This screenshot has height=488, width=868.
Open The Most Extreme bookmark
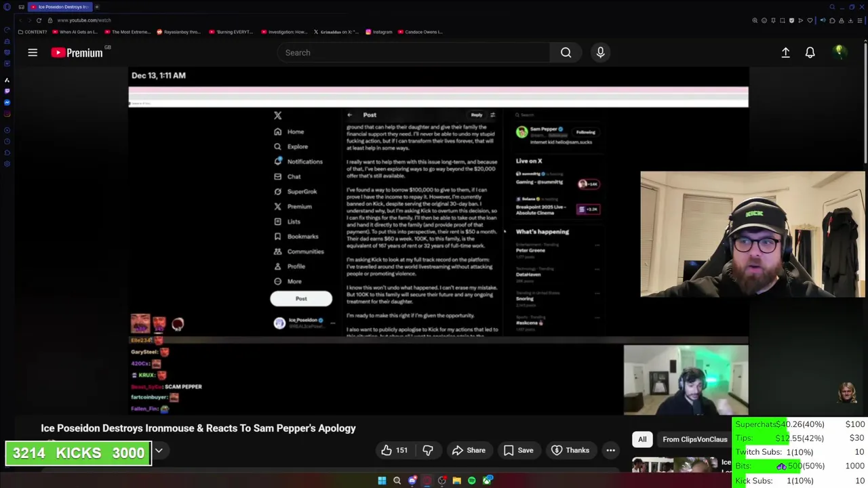(127, 32)
